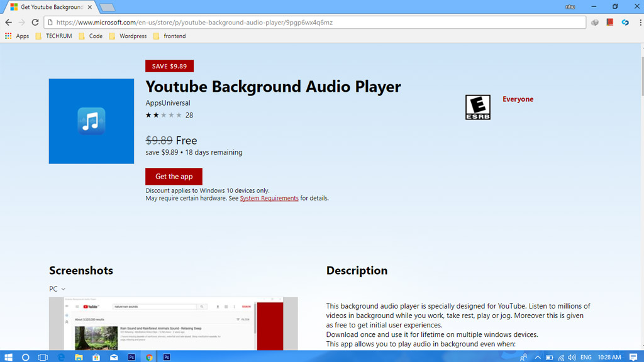Click the gray extension icon beside address bar

[595, 23]
